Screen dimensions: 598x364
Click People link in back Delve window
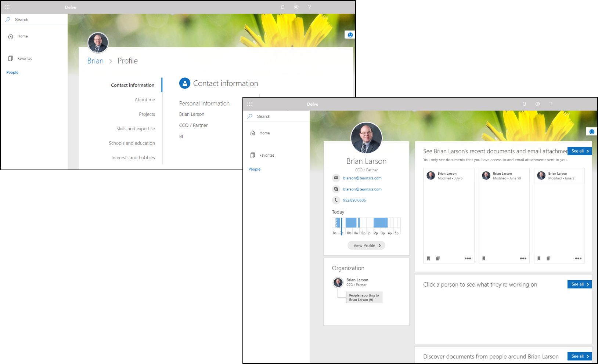12,72
